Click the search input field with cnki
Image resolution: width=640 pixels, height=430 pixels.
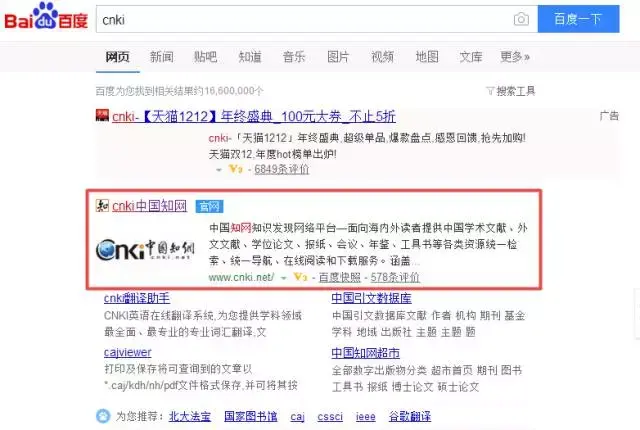click(302, 19)
